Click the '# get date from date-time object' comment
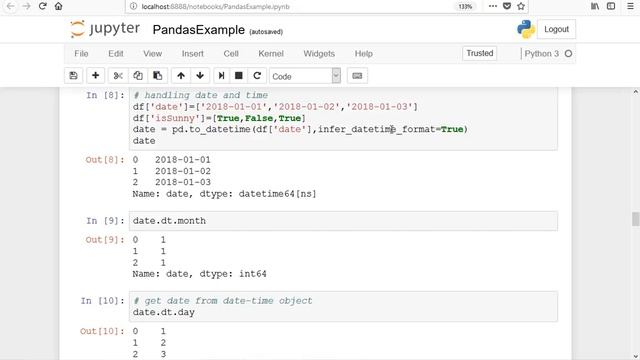640x360 pixels. click(x=223, y=301)
